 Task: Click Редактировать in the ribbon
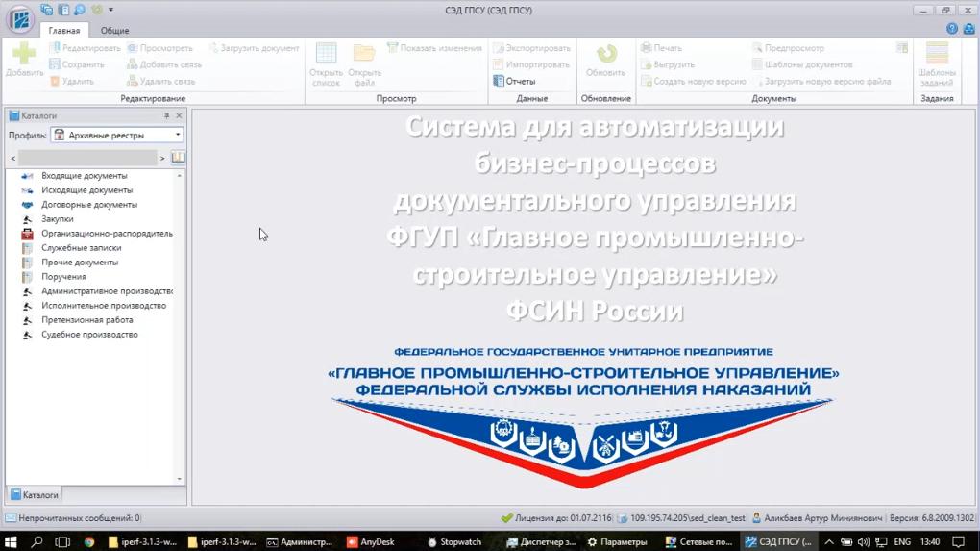pos(85,48)
